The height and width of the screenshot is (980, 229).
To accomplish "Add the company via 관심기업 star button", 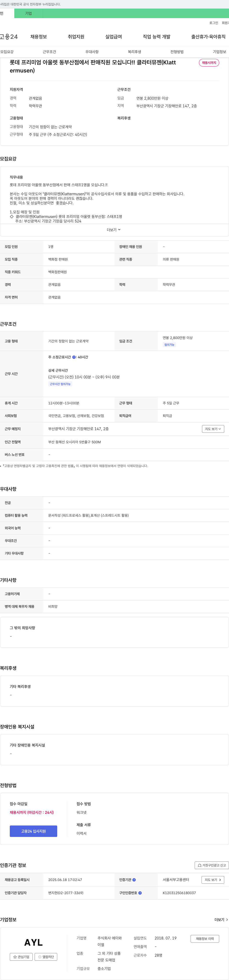I will 21,957.
